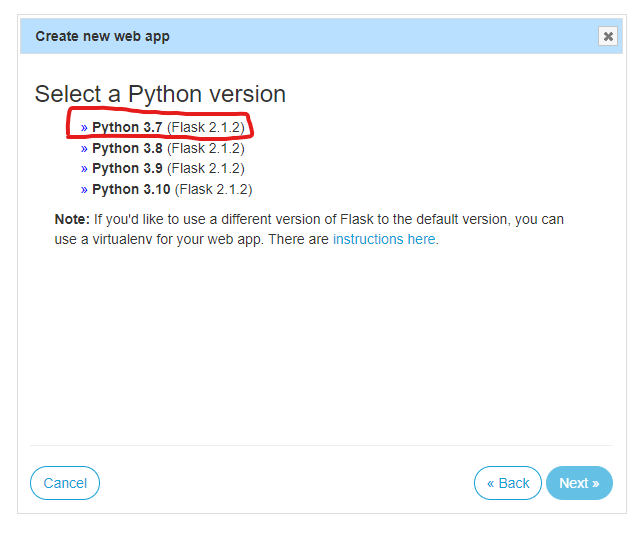Close the Create new web app dialog

[608, 36]
